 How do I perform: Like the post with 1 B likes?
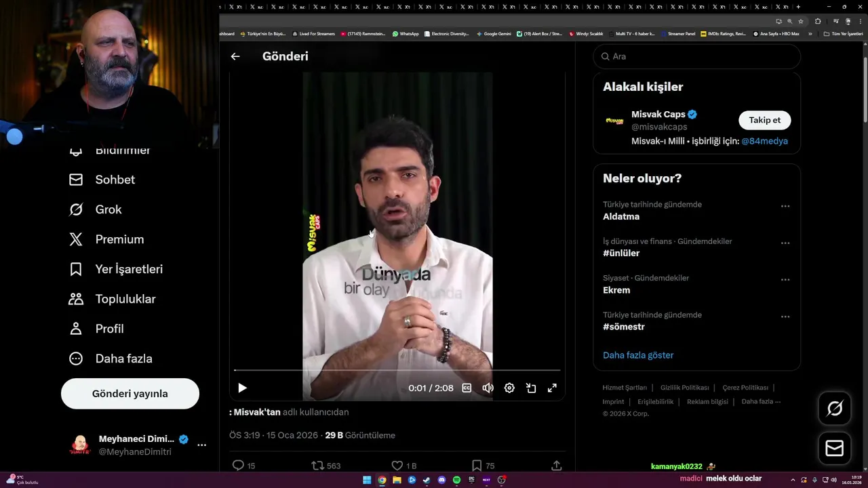coord(404,466)
